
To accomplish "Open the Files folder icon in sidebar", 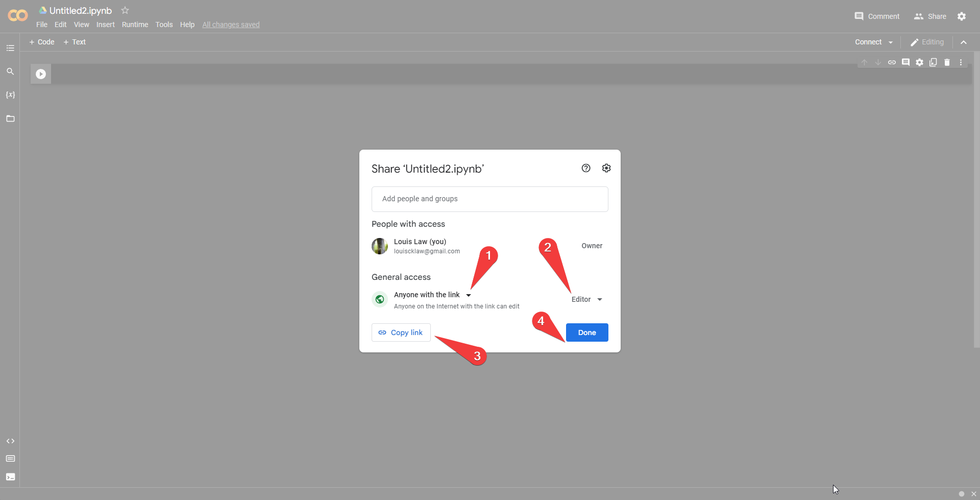I will tap(10, 118).
